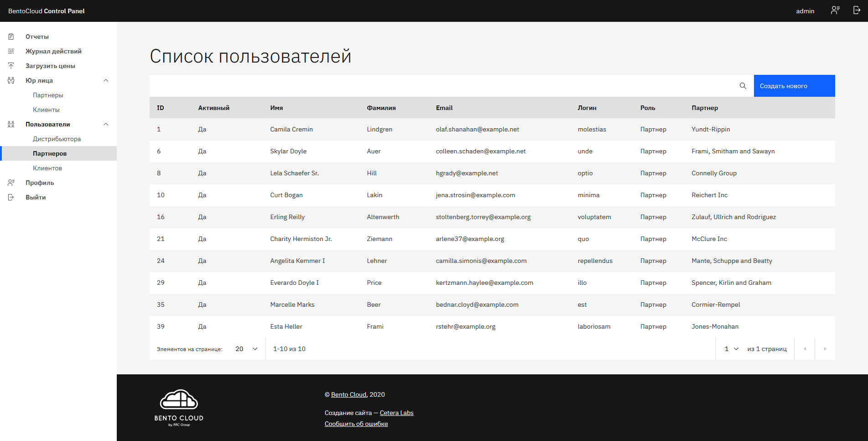Click the Bento Cloud logo in footer
This screenshot has width=868, height=441.
coord(179,408)
